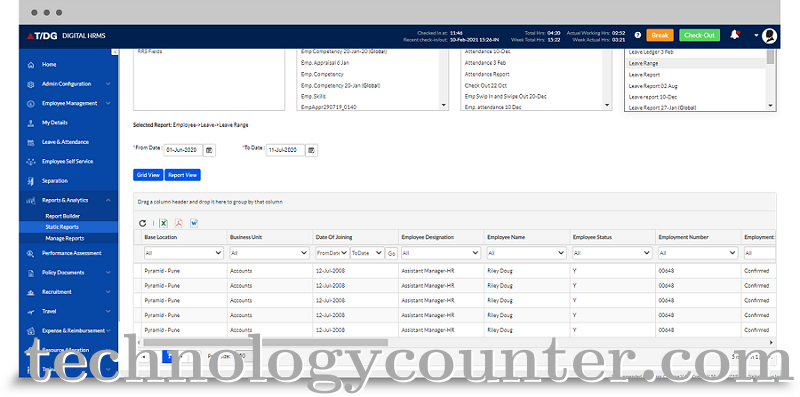The image size is (800, 397).
Task: Open the ToDate joining filter dropdown
Action: [367, 253]
